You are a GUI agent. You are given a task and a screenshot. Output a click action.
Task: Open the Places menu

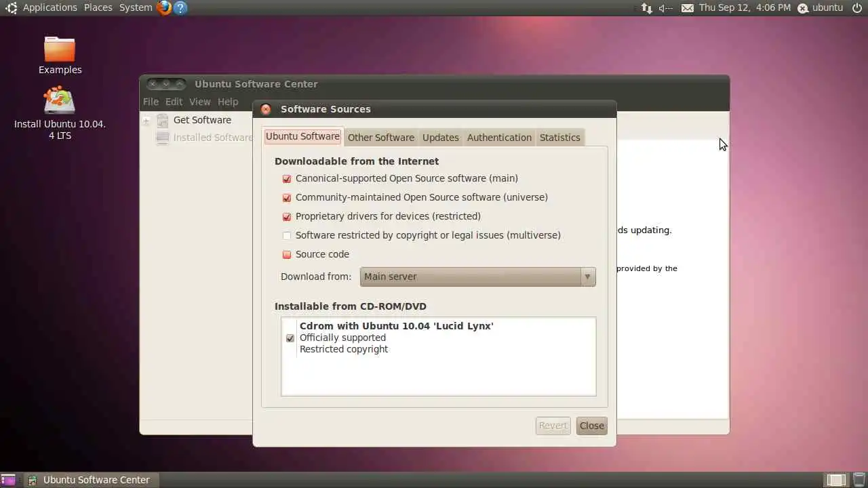98,7
